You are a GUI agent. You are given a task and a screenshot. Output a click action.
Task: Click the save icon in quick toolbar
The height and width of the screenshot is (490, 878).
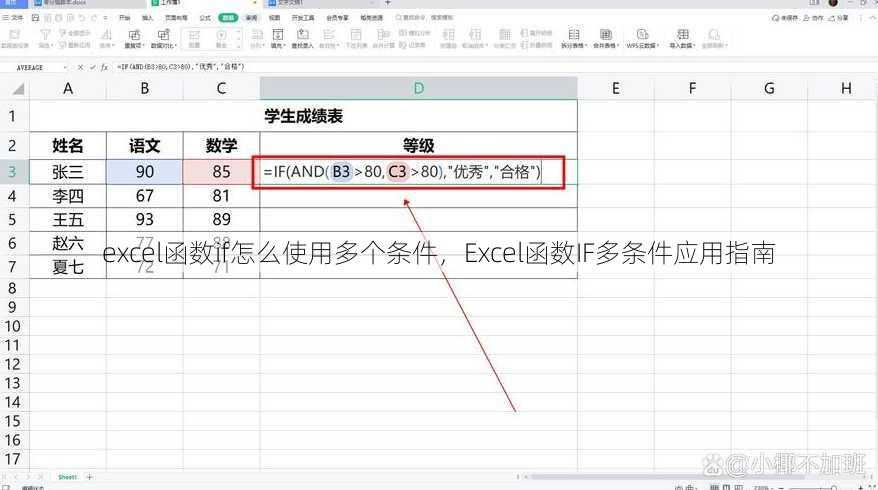coord(35,18)
